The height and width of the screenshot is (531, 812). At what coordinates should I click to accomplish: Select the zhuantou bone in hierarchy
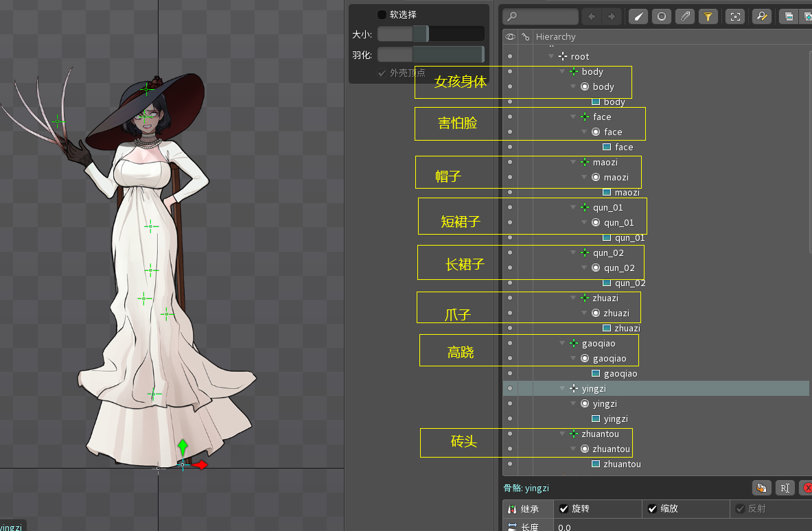[600, 434]
